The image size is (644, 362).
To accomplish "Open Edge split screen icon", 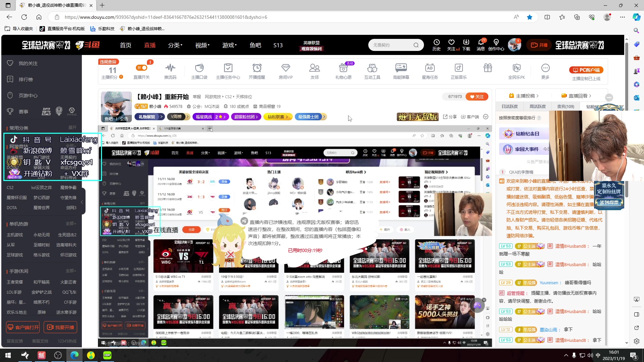I will 547,17.
